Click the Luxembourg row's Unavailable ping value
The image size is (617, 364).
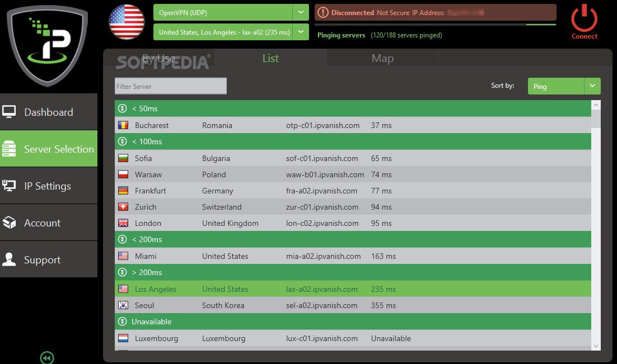[390, 338]
